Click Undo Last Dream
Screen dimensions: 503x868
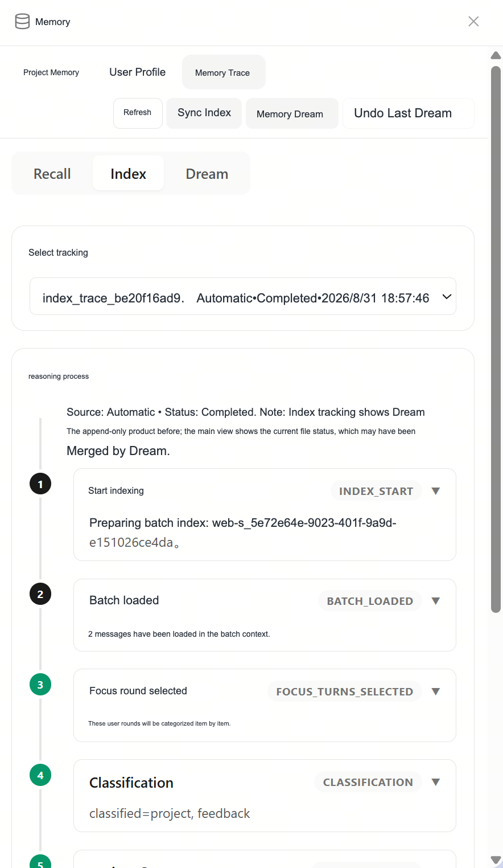click(x=408, y=113)
